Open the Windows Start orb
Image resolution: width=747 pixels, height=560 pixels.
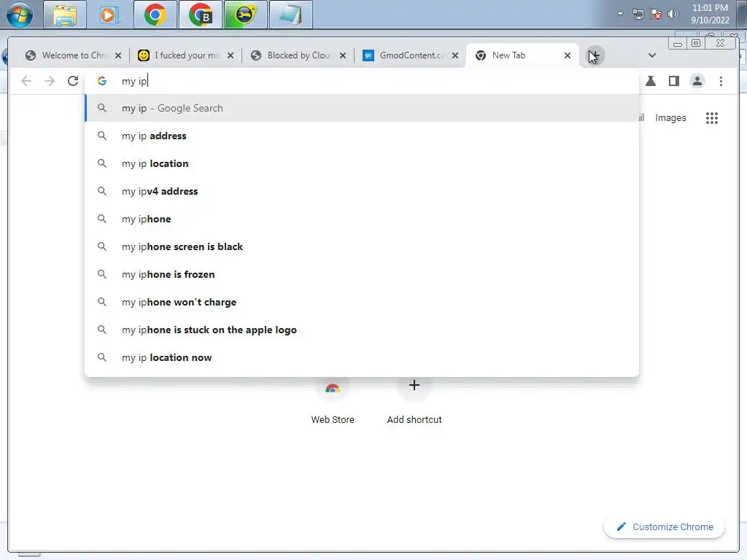(20, 15)
